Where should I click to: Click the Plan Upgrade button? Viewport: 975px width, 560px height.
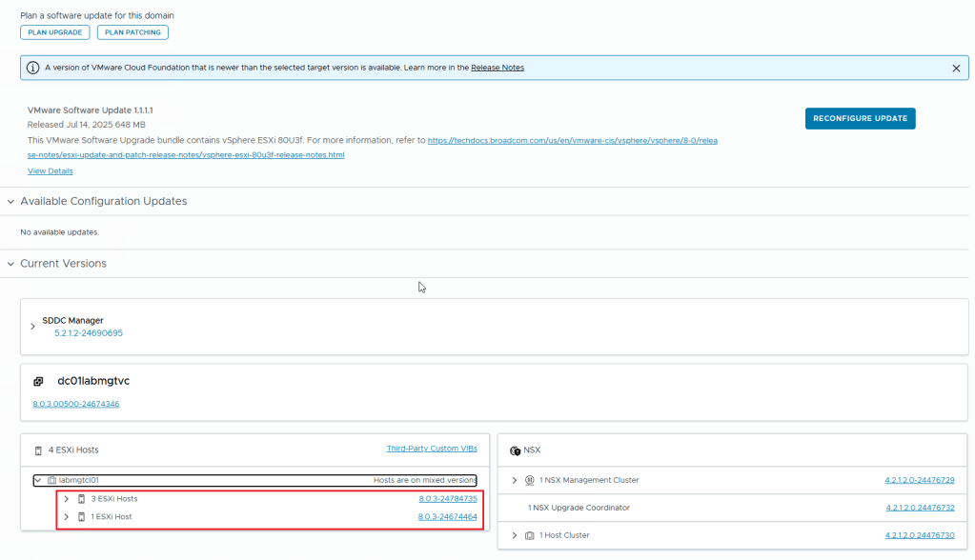tap(55, 32)
